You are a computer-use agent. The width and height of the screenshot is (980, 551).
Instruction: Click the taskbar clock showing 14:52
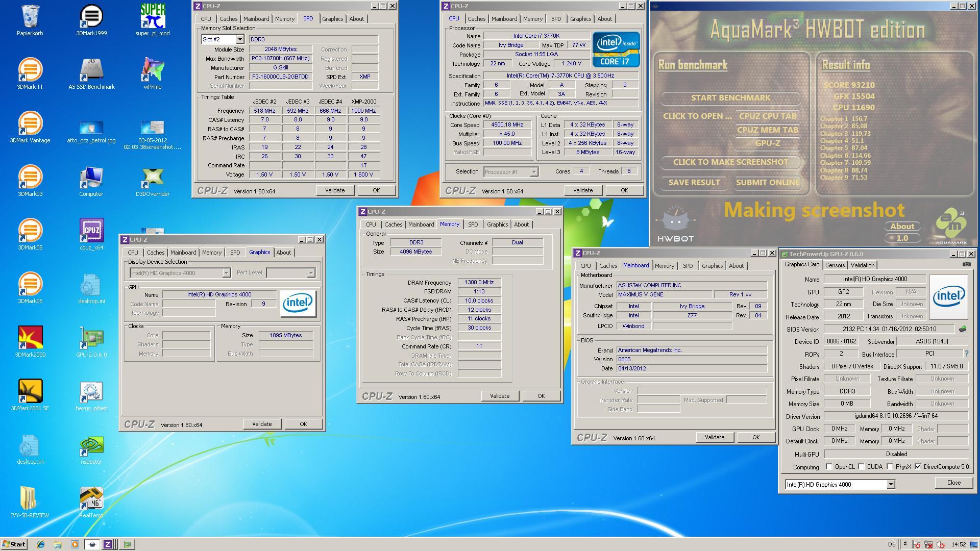(959, 544)
